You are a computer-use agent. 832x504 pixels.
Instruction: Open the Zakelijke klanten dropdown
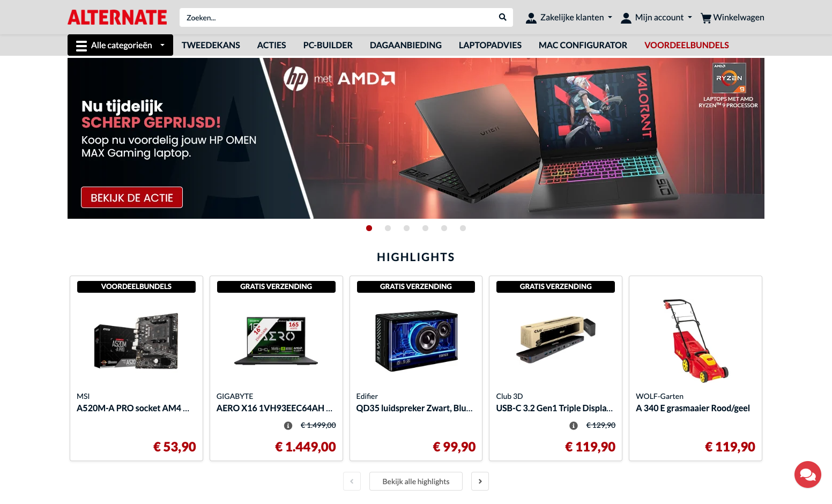point(569,18)
